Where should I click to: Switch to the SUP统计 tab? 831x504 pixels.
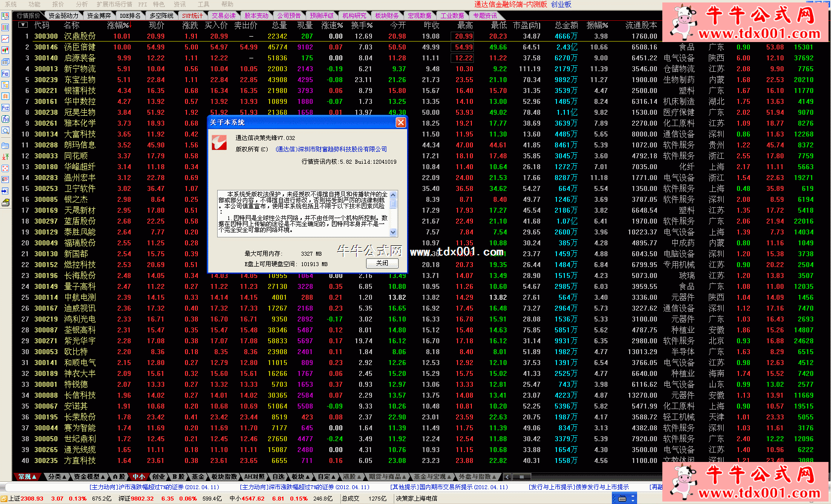coord(192,16)
